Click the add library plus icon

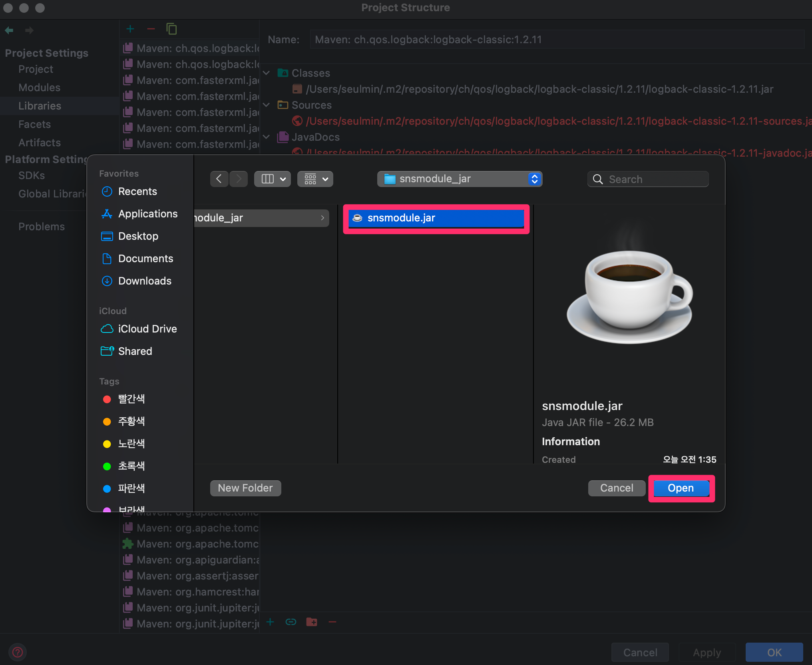[130, 29]
